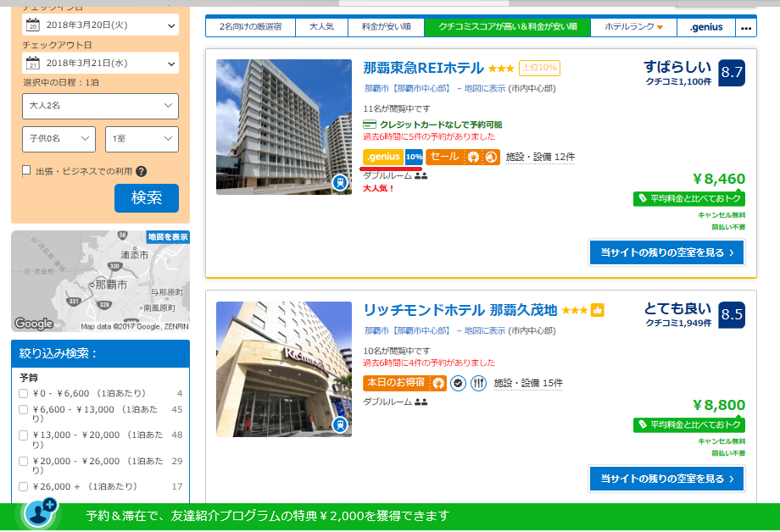Select the 2名向けの厳選宿 sort tab
The width and height of the screenshot is (780, 532).
[250, 27]
